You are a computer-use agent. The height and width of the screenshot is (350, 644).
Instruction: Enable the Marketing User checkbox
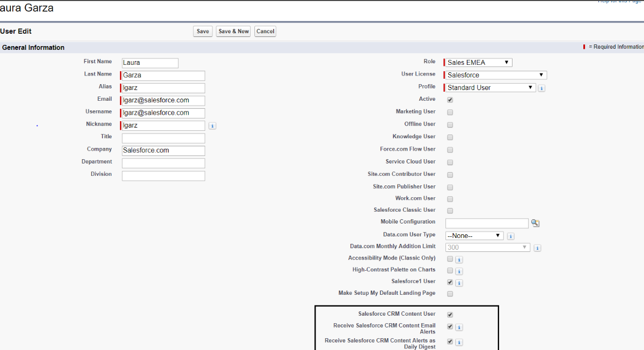450,111
